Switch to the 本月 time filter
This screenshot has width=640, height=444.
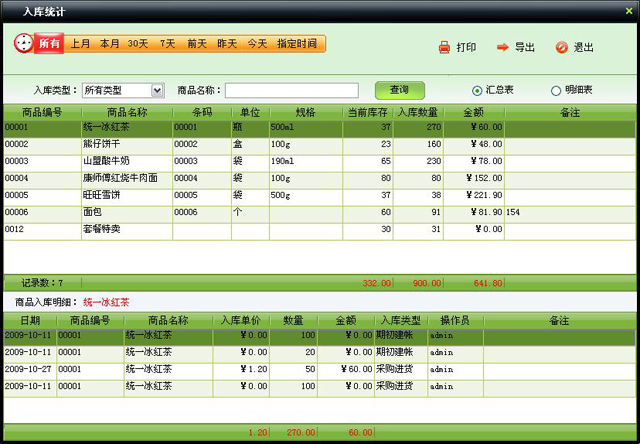110,44
